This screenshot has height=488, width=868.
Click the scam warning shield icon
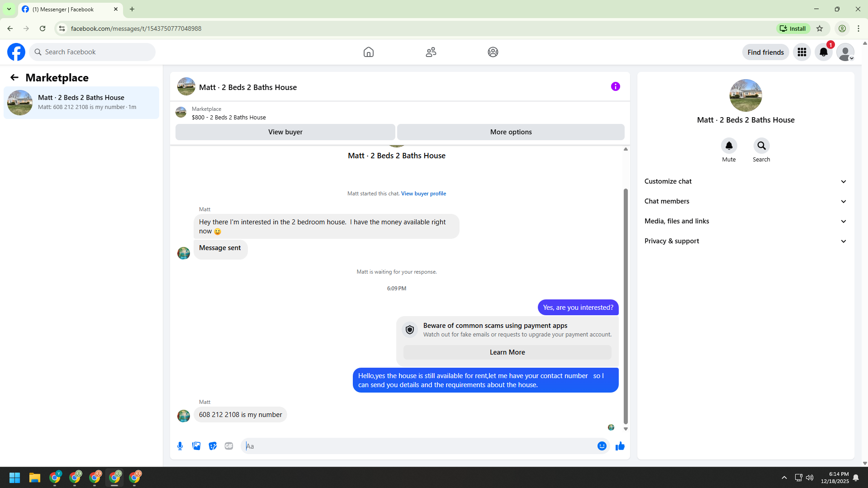(x=410, y=330)
